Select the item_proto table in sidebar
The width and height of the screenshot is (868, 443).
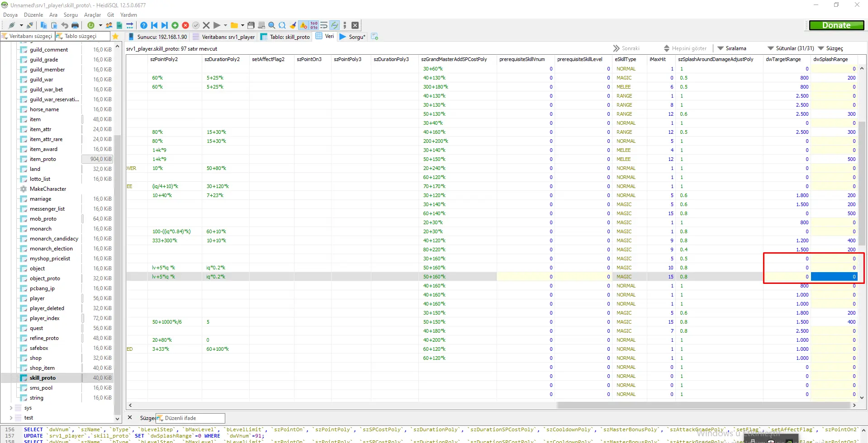(x=43, y=159)
